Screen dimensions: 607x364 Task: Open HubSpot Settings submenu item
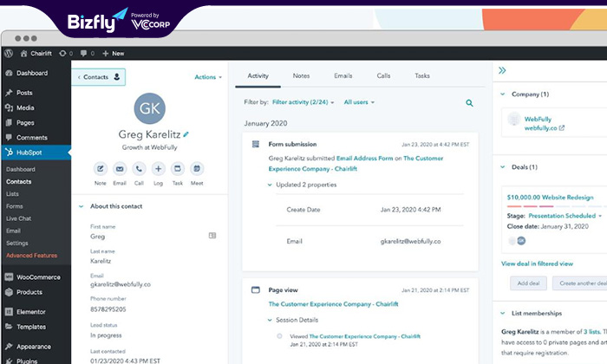[17, 244]
